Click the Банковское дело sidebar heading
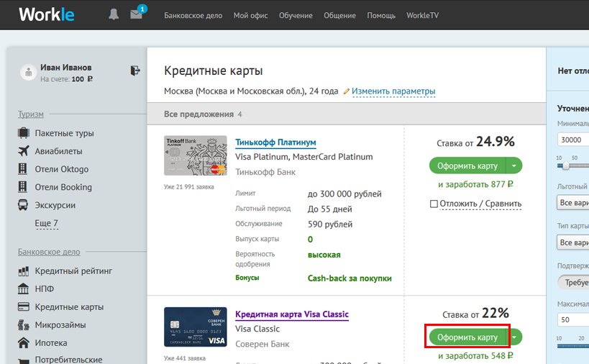589x364 pixels. pyautogui.click(x=49, y=252)
